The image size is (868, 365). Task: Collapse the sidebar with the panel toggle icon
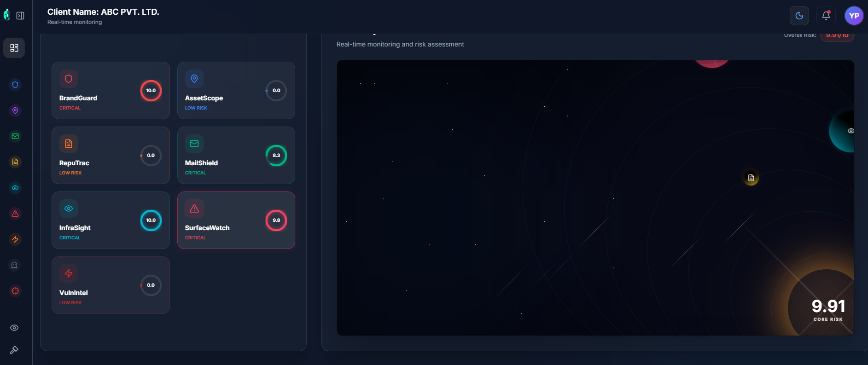(x=20, y=16)
